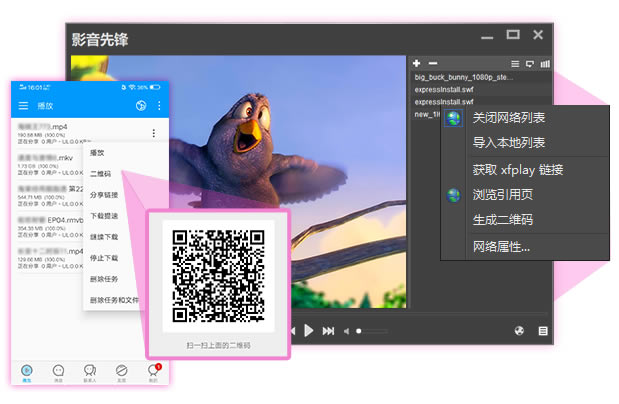Expand three-dot options for first .mp4 file

pyautogui.click(x=153, y=133)
